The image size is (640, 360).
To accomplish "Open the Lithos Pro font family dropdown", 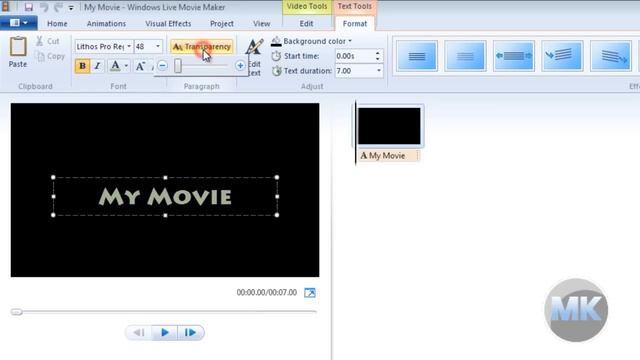I will coord(129,46).
